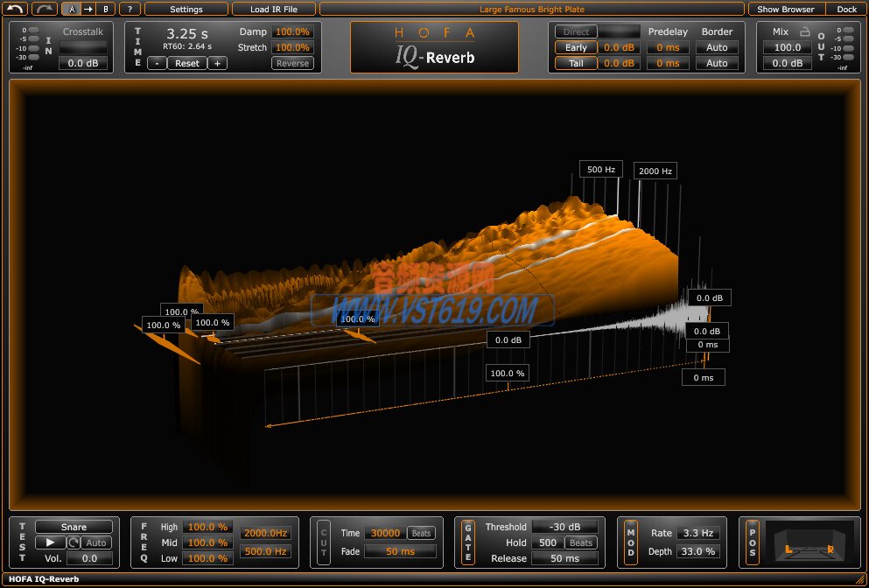The height and width of the screenshot is (588, 869).
Task: Click the redo arrow icon
Action: pyautogui.click(x=45, y=9)
